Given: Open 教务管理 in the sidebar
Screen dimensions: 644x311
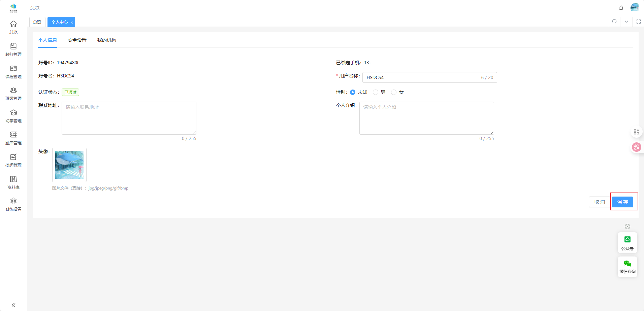Looking at the screenshot, I should click(13, 49).
